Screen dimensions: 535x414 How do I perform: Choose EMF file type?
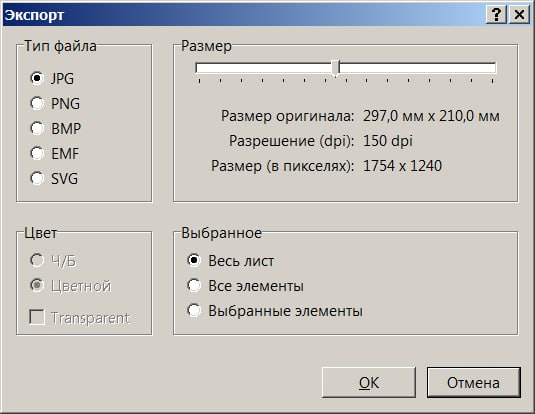point(55,153)
